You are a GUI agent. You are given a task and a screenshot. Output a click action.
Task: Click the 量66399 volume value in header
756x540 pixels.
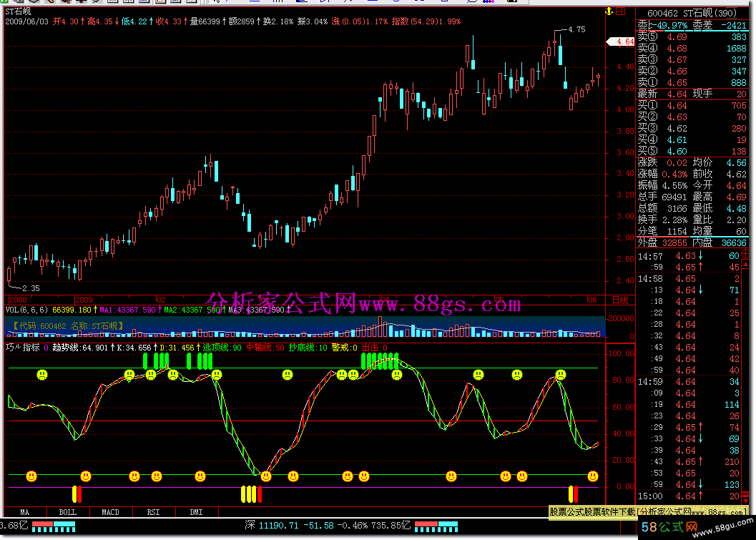coord(205,21)
